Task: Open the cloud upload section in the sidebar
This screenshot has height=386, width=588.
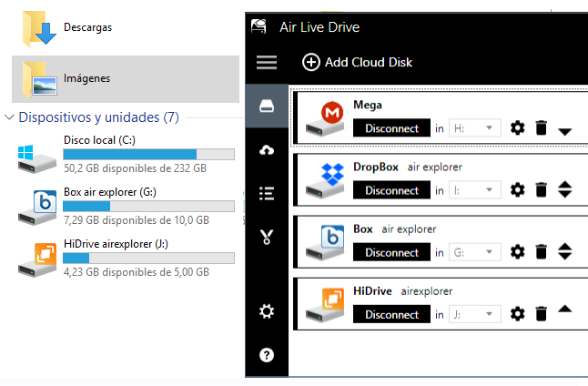Action: 267,149
